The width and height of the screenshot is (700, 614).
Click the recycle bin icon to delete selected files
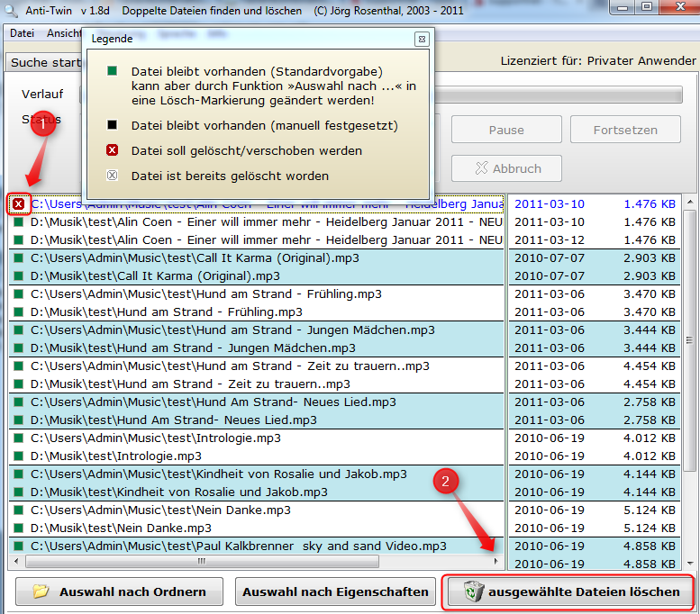coord(473,591)
